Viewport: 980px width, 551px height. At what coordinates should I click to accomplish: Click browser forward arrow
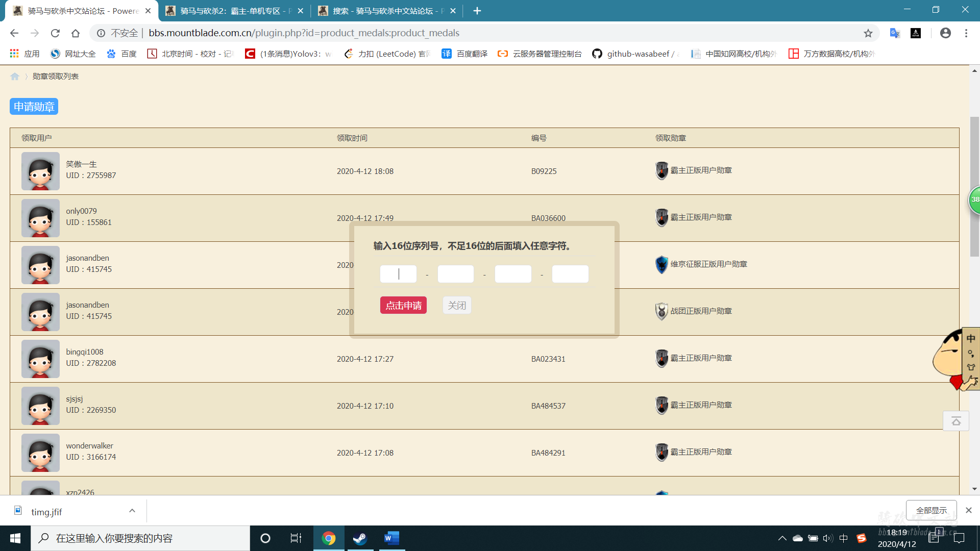click(x=35, y=33)
